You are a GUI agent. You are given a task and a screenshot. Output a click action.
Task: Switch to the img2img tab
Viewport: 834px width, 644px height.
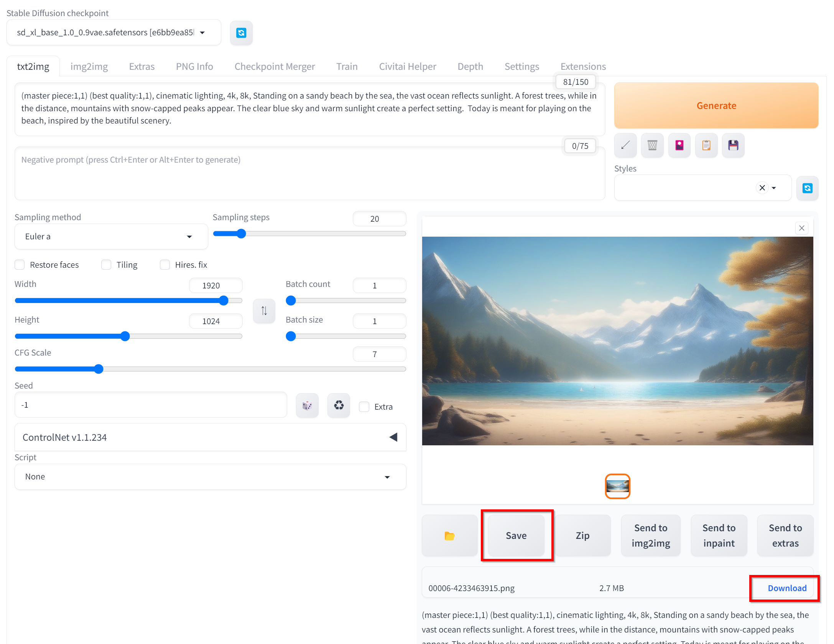[89, 66]
